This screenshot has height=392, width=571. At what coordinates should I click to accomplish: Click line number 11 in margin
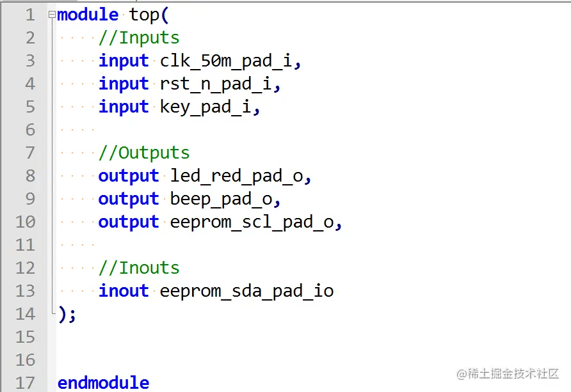coord(26,245)
